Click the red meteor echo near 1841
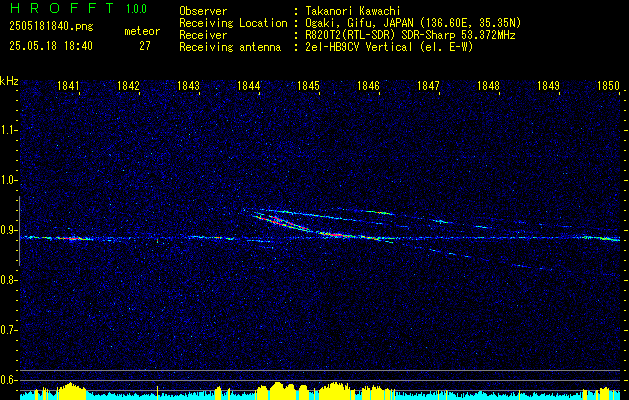The width and height of the screenshot is (629, 400). coord(71,238)
